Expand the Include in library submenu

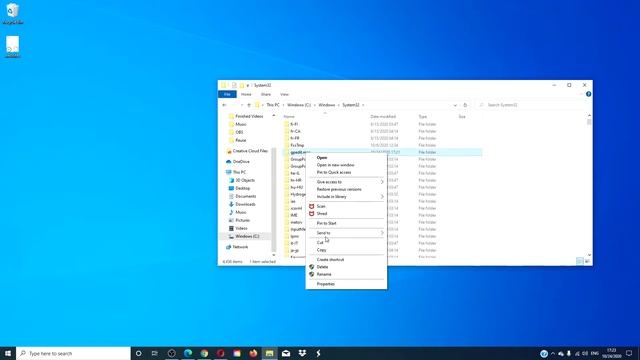pos(346,196)
